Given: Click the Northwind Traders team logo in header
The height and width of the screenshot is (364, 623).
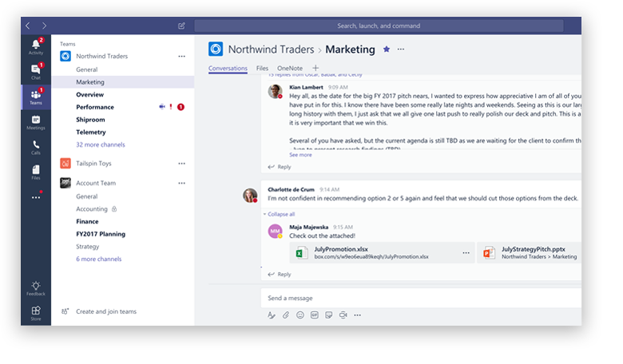Looking at the screenshot, I should pos(216,49).
